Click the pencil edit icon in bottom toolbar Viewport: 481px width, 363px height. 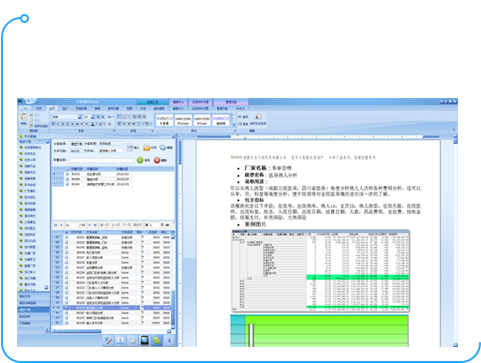click(108, 340)
